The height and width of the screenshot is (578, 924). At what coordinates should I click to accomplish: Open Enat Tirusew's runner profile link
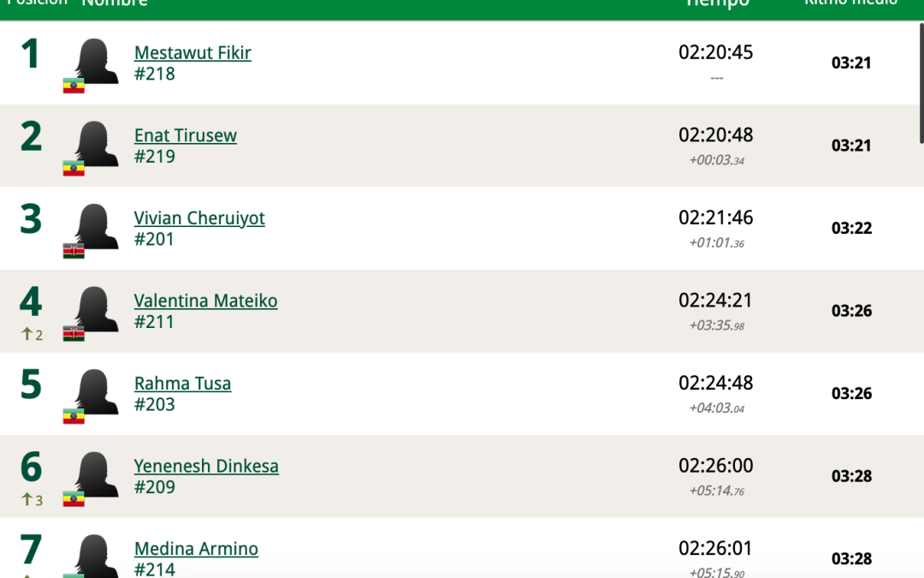[185, 135]
